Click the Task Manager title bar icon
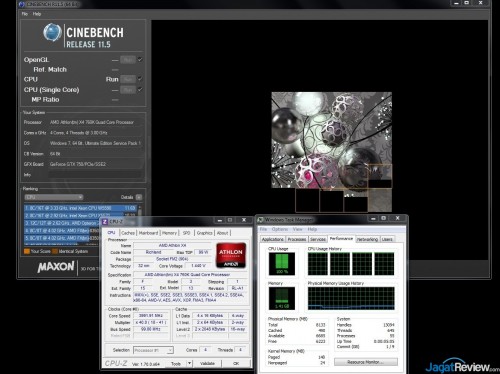The image size is (500, 374). tap(261, 220)
